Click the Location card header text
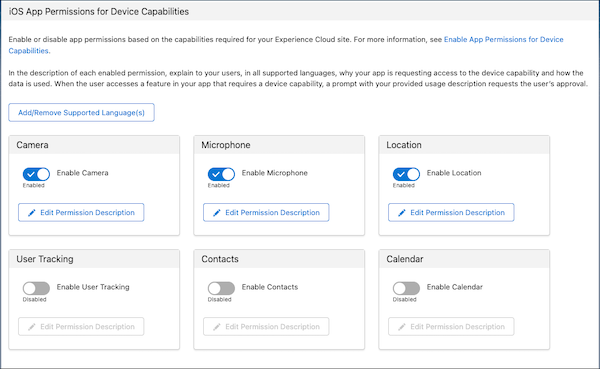Image resolution: width=600 pixels, height=369 pixels. coord(404,145)
